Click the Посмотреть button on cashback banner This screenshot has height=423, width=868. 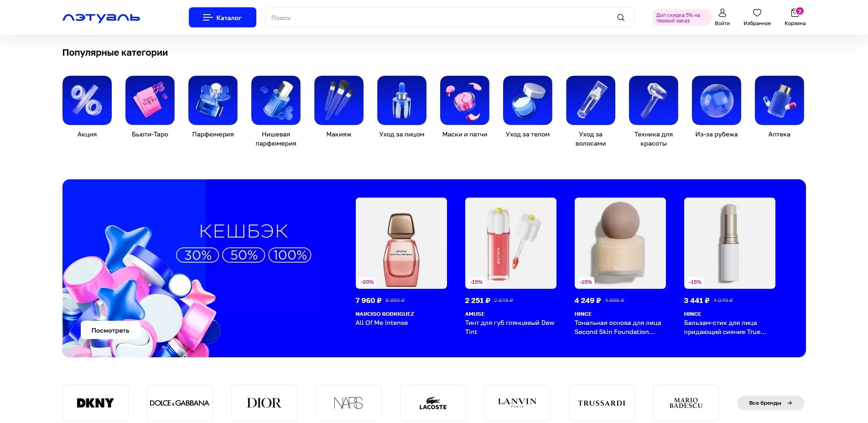tap(110, 330)
